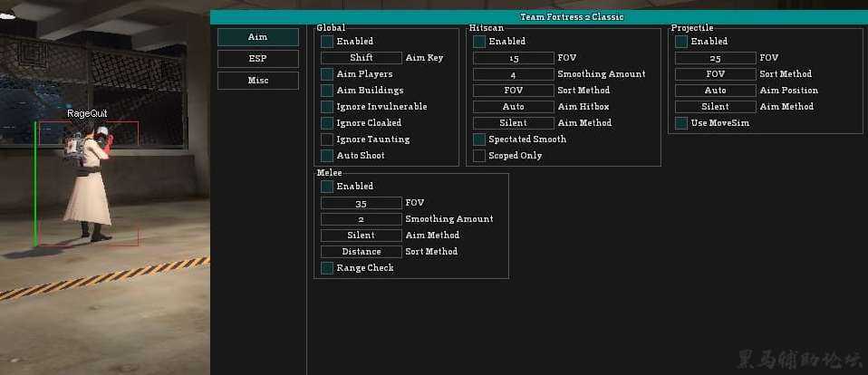Toggle Hitscan Enabled checkbox
Screen dimensions: 868x375
pyautogui.click(x=479, y=42)
